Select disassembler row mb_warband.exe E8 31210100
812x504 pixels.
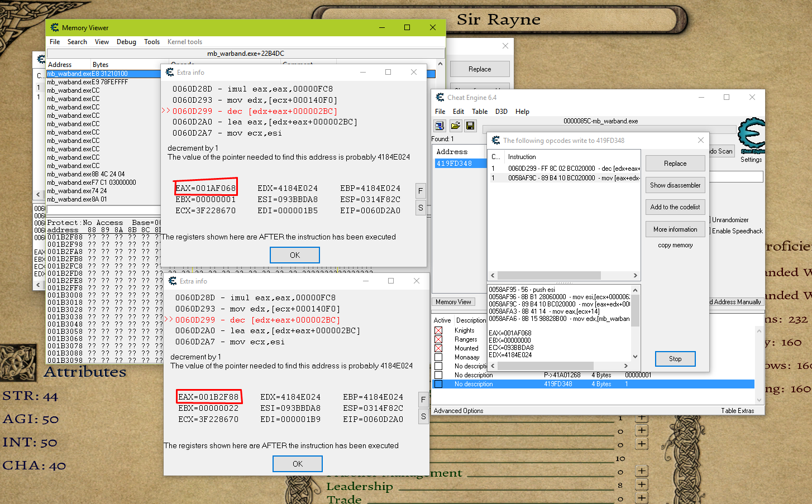click(x=103, y=74)
